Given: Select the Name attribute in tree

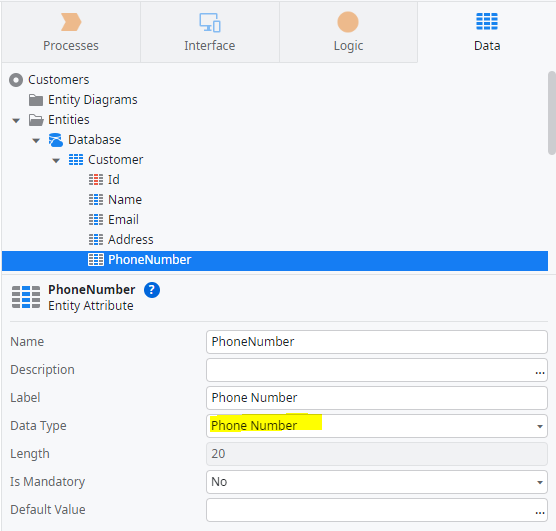Looking at the screenshot, I should coord(125,200).
